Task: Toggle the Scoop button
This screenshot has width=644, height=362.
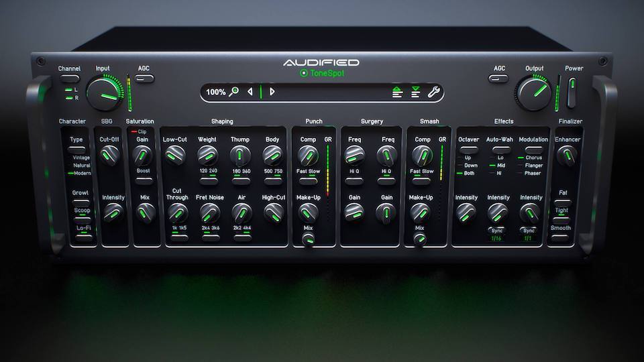Action: 82,220
